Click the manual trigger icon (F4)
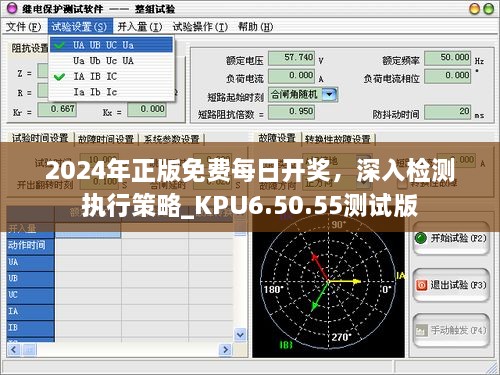500x375 pixels. pos(421,330)
